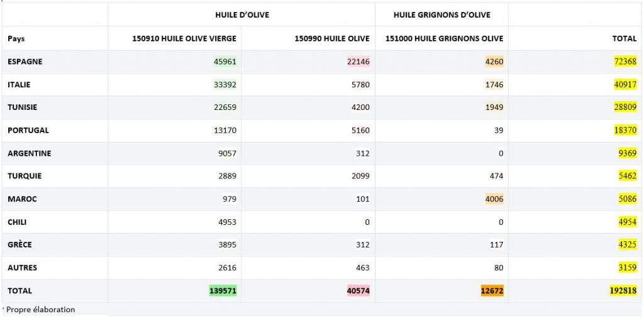Click the PORTUGAL row label
Screen dimensions: 644x321
pos(28,130)
